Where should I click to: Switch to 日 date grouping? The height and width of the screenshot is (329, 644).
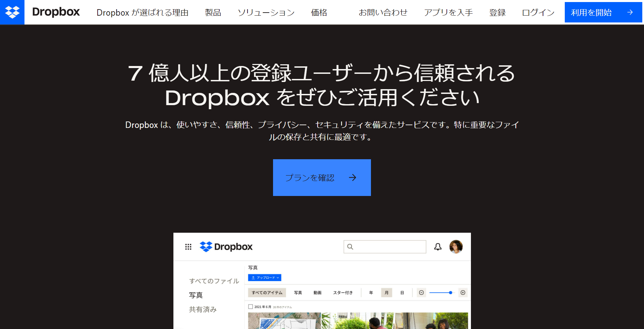pyautogui.click(x=402, y=293)
